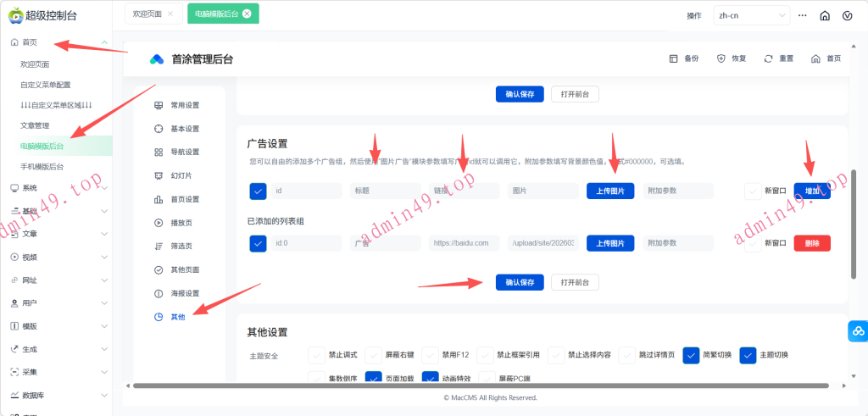Viewport: 868px width, 416px height.
Task: Collapse the 首页 sidebar section
Action: [103, 42]
